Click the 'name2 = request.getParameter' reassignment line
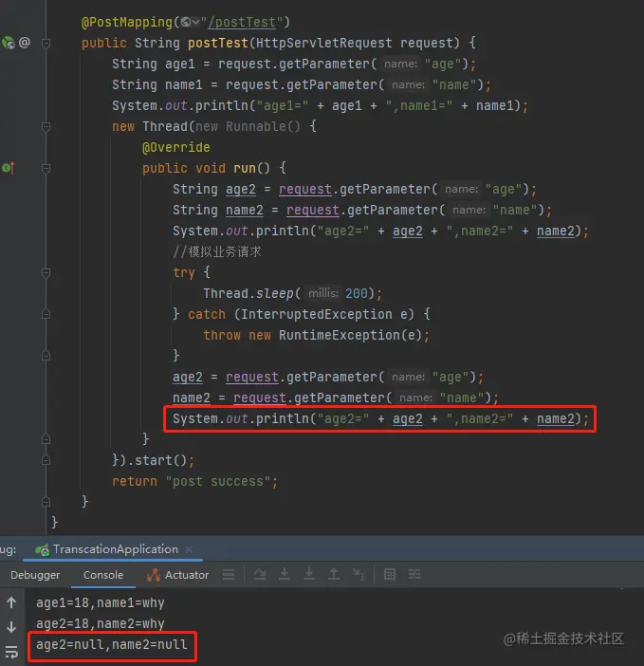Viewport: 644px width, 666px height. pyautogui.click(x=336, y=398)
